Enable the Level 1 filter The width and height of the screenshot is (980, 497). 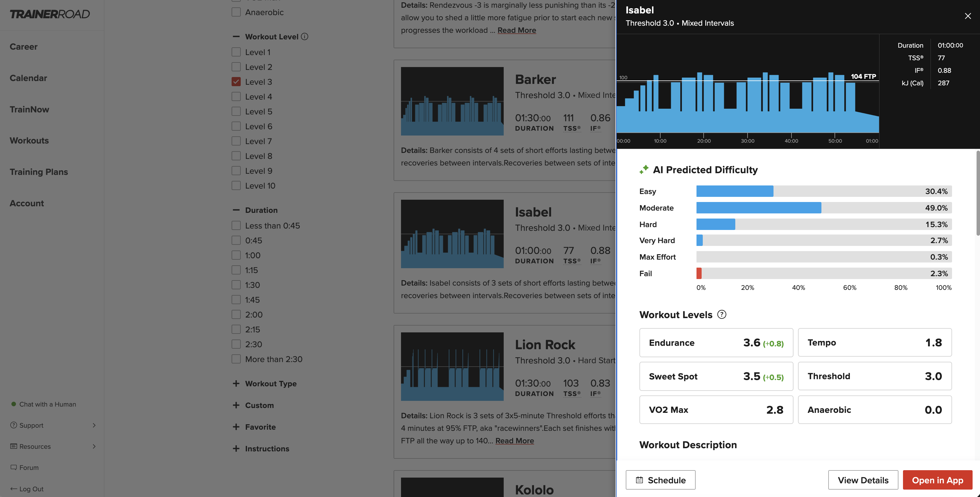(236, 52)
